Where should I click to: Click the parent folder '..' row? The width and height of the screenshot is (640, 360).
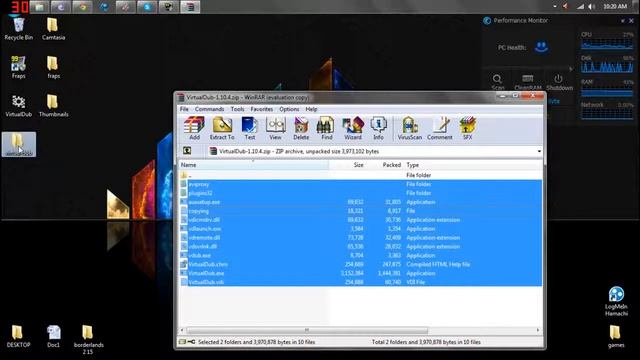point(361,175)
